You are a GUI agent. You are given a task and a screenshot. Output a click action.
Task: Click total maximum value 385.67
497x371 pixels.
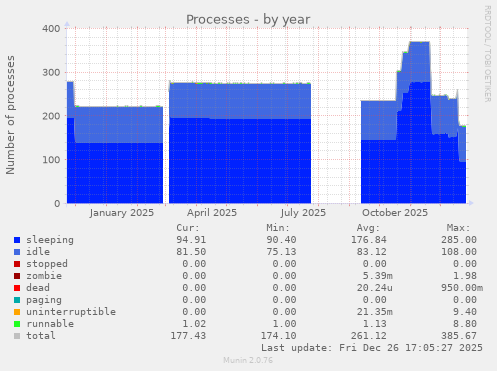(x=459, y=336)
